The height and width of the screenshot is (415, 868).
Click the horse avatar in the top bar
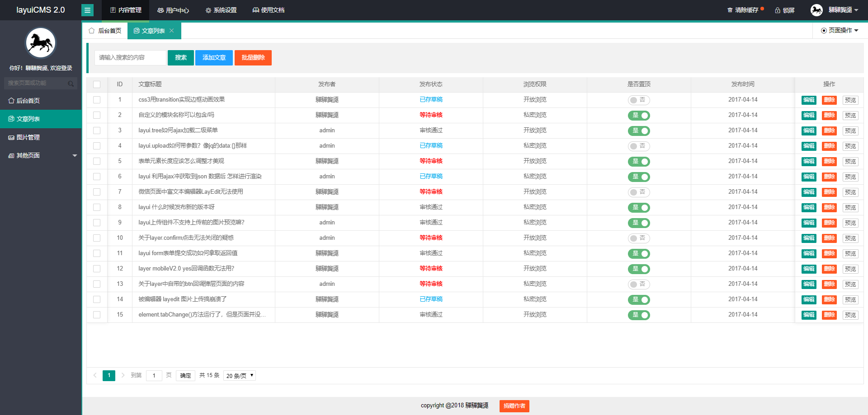coord(816,10)
